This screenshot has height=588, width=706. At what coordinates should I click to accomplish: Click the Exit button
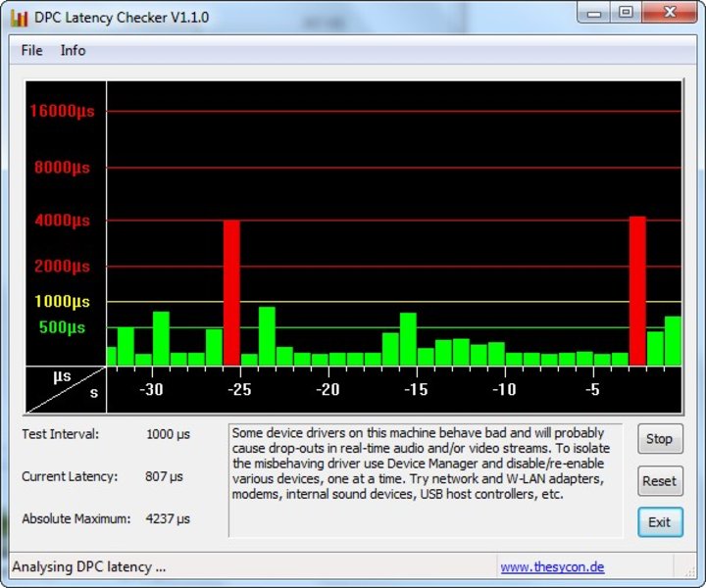660,522
